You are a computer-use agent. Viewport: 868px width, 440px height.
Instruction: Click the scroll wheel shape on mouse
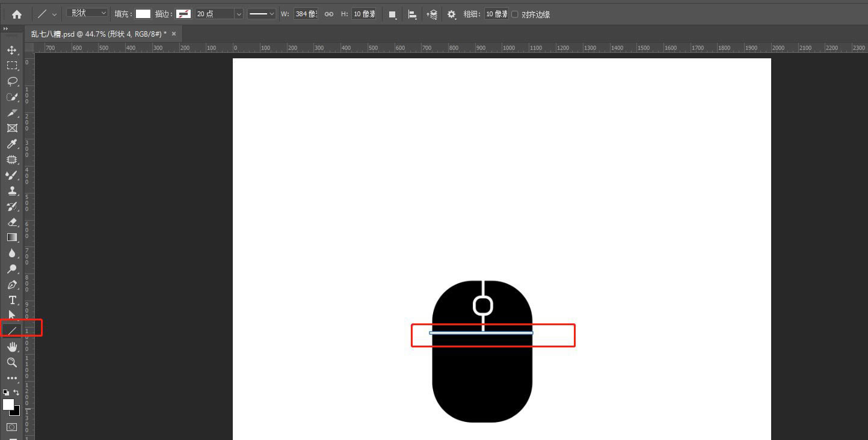tap(482, 305)
